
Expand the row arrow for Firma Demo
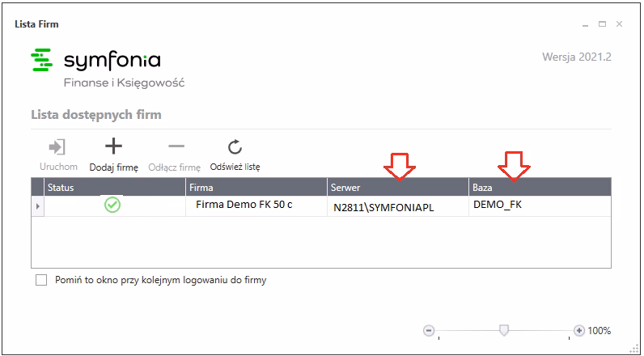point(38,206)
